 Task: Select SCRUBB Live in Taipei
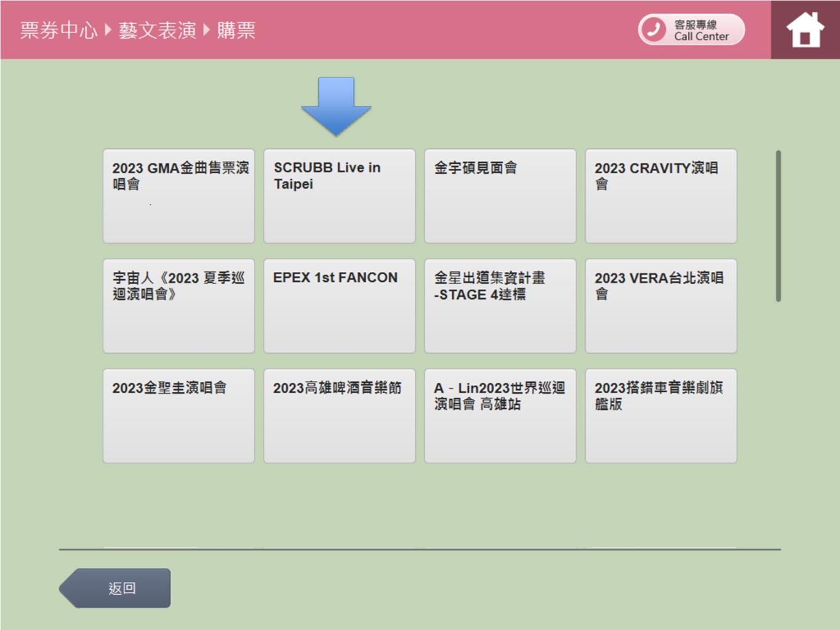[339, 196]
